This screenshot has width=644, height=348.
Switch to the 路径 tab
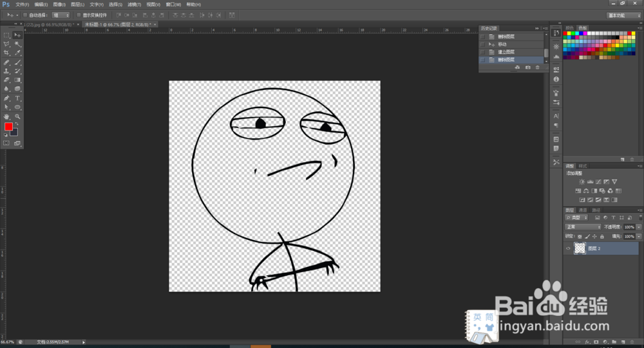tap(596, 210)
